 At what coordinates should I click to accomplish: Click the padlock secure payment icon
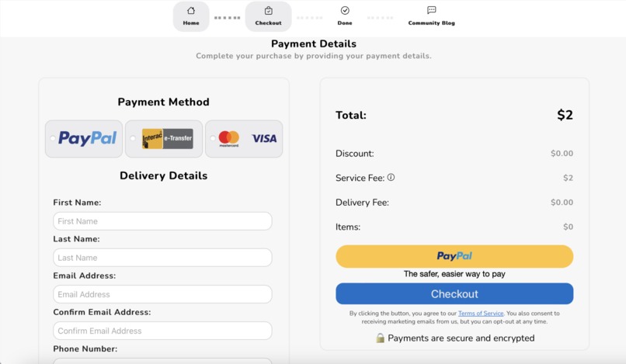pos(380,338)
